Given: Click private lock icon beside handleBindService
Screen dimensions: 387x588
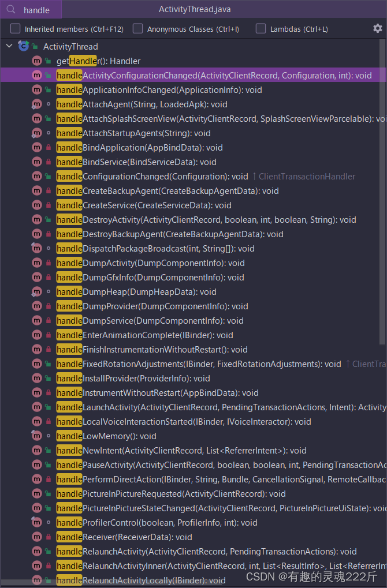Looking at the screenshot, I should click(x=49, y=162).
